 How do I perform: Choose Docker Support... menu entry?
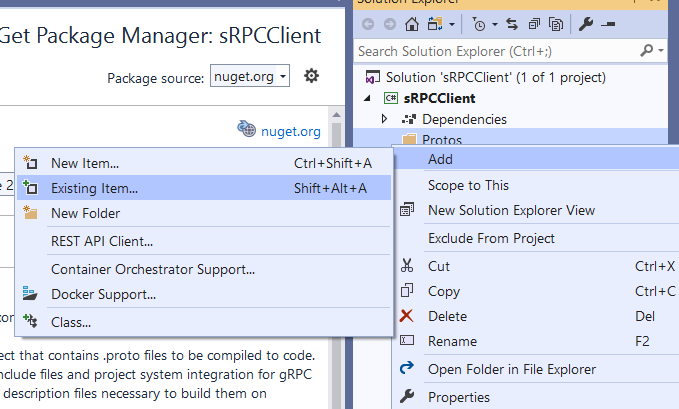(x=204, y=294)
